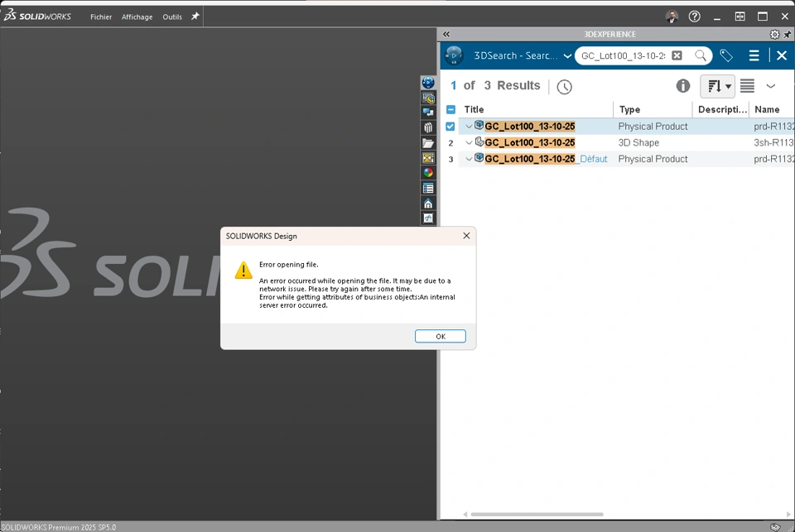Show information panel via i icon

[683, 85]
